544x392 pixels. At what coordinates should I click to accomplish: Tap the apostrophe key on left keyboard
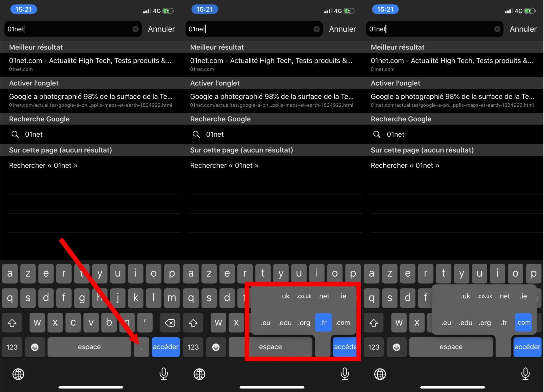(145, 323)
